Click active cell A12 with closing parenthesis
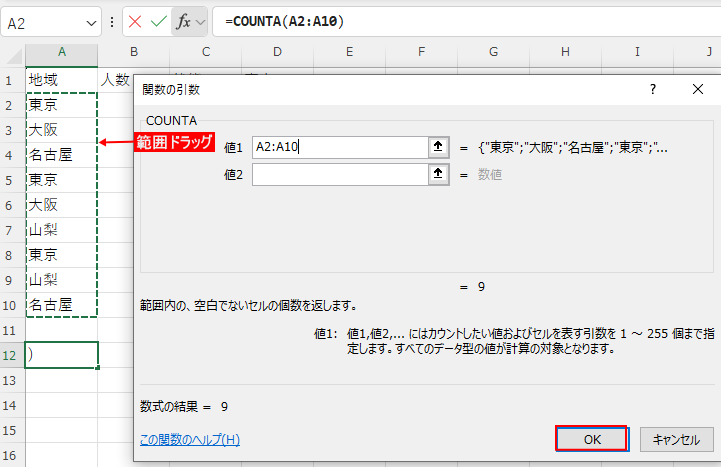This screenshot has width=721, height=467. click(x=62, y=355)
